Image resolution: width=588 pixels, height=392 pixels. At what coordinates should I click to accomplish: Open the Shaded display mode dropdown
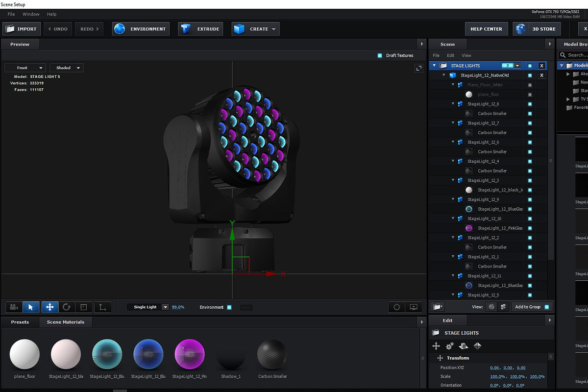click(x=66, y=68)
